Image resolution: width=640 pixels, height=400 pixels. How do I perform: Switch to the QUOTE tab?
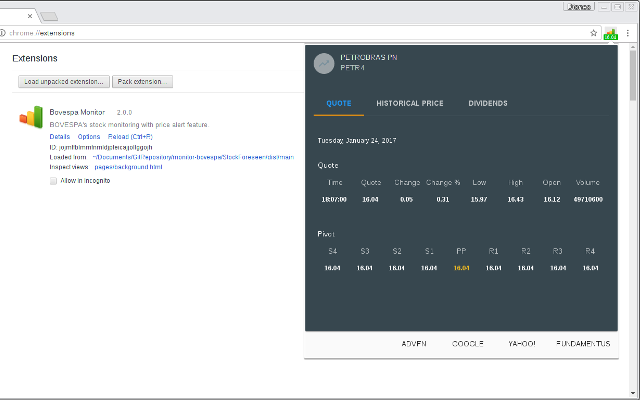(x=339, y=103)
